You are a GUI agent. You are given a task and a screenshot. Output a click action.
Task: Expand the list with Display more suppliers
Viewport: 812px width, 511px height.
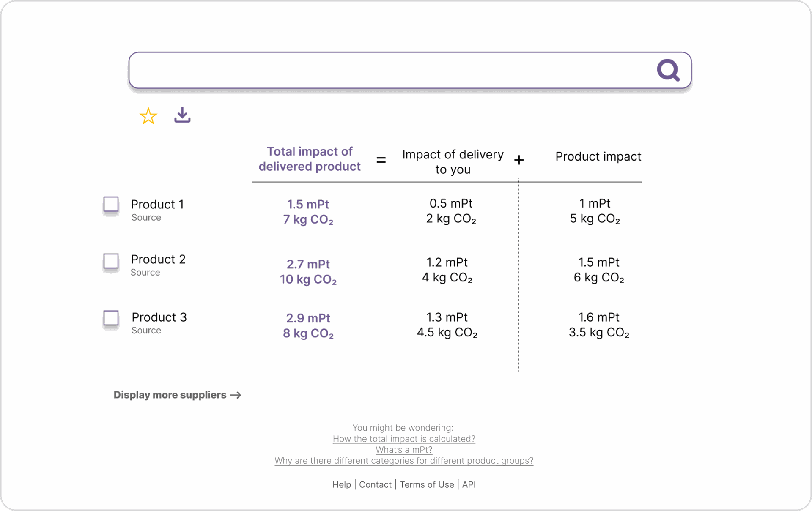click(170, 395)
